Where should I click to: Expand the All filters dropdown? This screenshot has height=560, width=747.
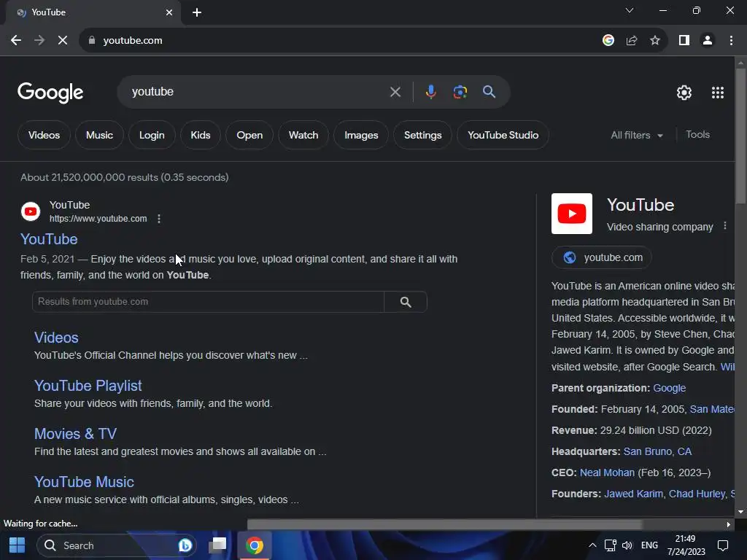(x=637, y=135)
